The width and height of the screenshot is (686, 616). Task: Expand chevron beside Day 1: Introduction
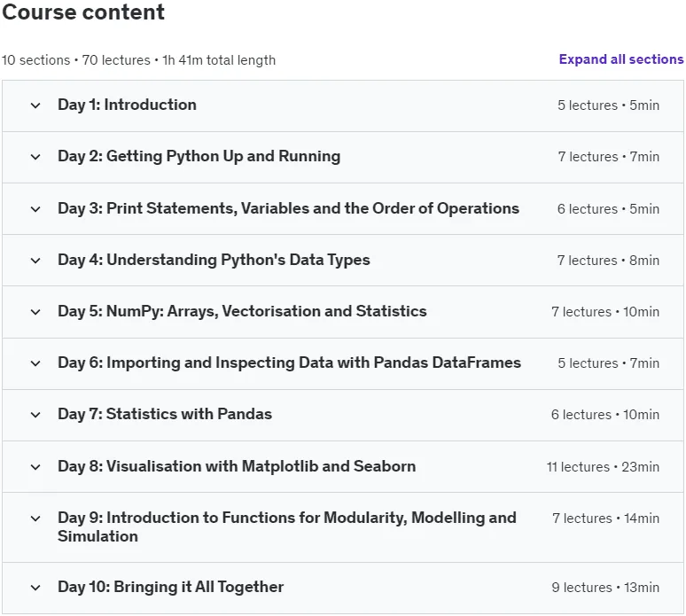(35, 105)
